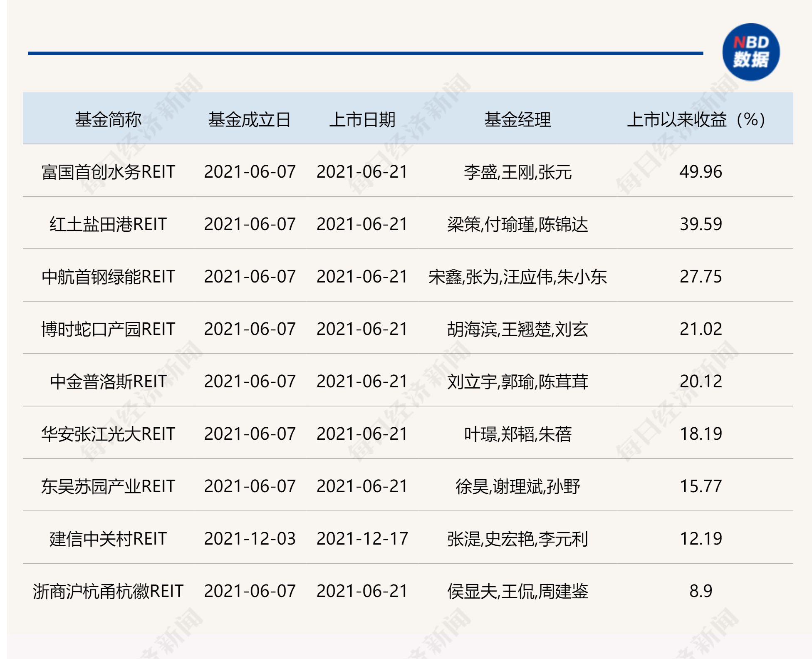Screen dimensions: 812x659
Task: Select fund name 中金普洛斯REIT
Action: click(x=108, y=382)
